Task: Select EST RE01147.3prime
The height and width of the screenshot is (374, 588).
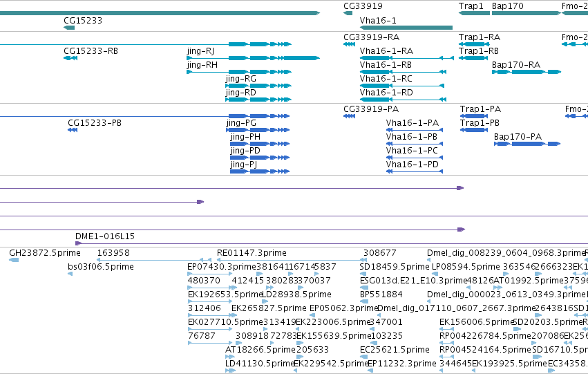Action: tap(252, 253)
